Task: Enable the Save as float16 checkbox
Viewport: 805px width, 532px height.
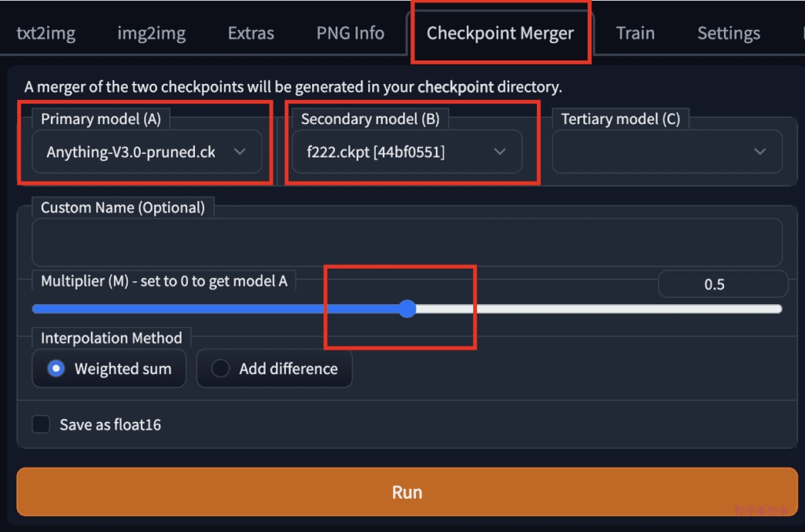Action: click(x=41, y=425)
